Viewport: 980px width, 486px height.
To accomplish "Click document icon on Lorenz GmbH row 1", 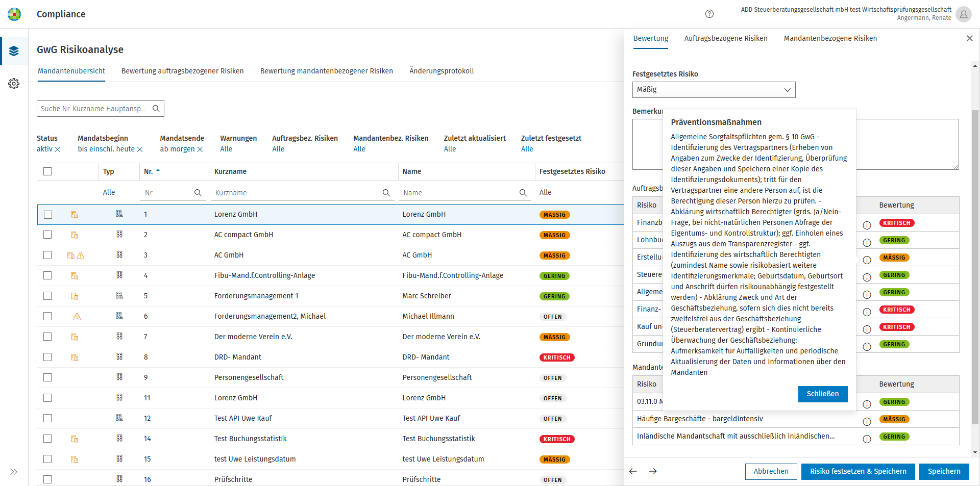I will pos(75,215).
